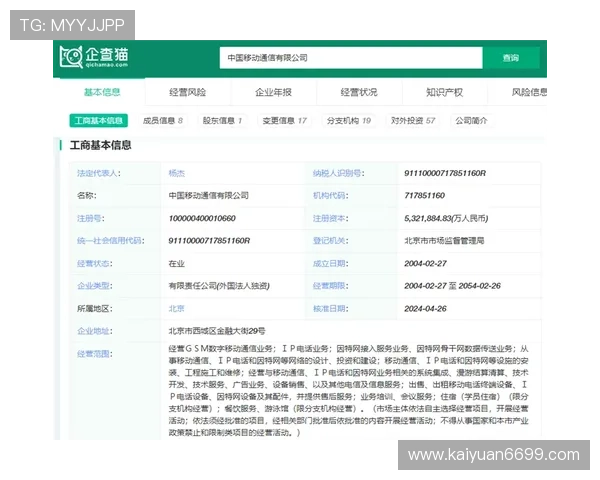Viewport: 600px width, 480px height.
Task: Click the 法定代表人 label
Action: 99,173
